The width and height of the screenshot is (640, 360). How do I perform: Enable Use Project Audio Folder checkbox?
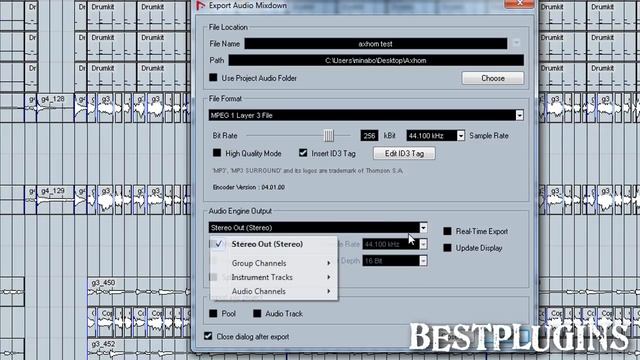213,78
